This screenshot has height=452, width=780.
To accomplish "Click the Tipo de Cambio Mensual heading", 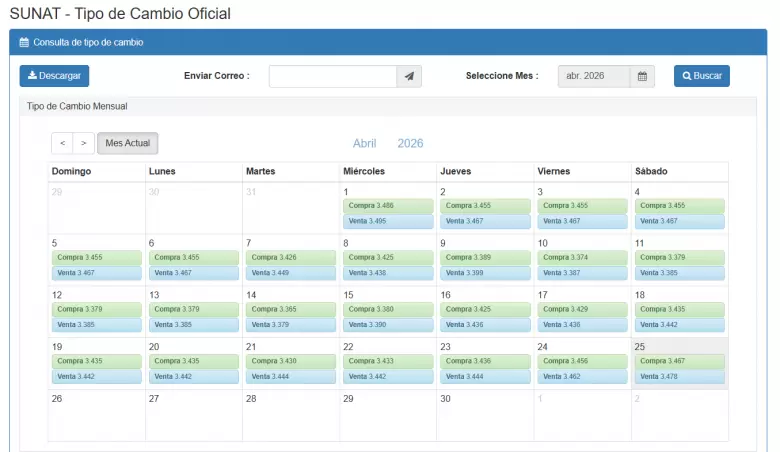I will coord(77,106).
